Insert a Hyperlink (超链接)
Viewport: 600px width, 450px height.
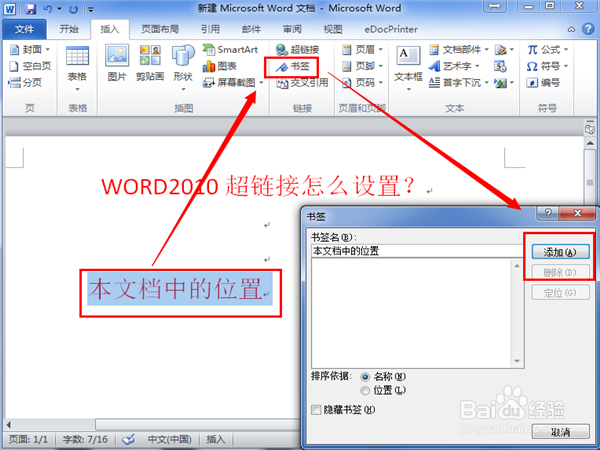[x=298, y=49]
